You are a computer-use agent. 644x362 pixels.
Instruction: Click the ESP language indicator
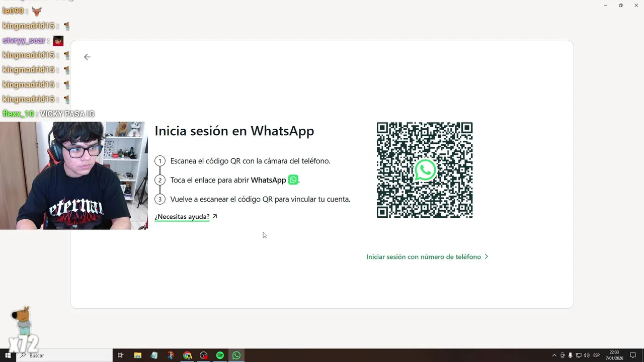[x=597, y=355]
